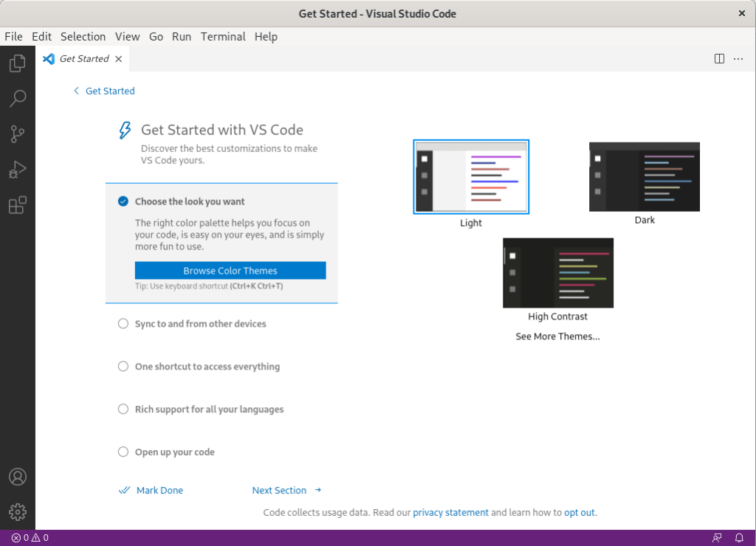Open the Selection menu
Image resolution: width=756 pixels, height=546 pixels.
(83, 36)
